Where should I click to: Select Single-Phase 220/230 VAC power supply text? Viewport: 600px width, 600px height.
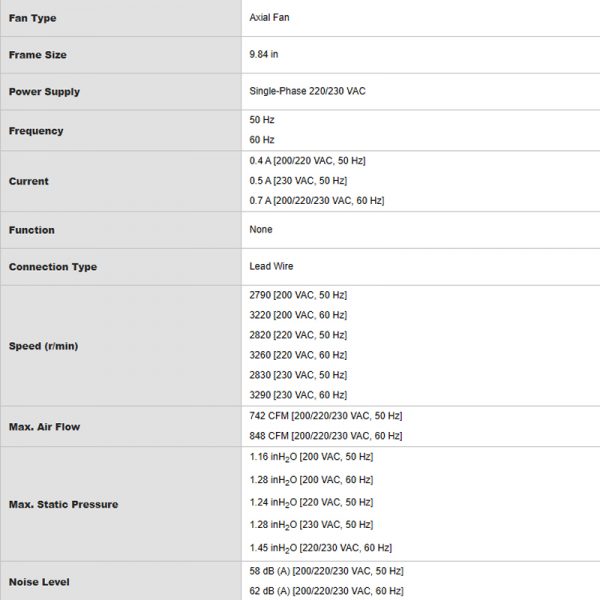307,91
